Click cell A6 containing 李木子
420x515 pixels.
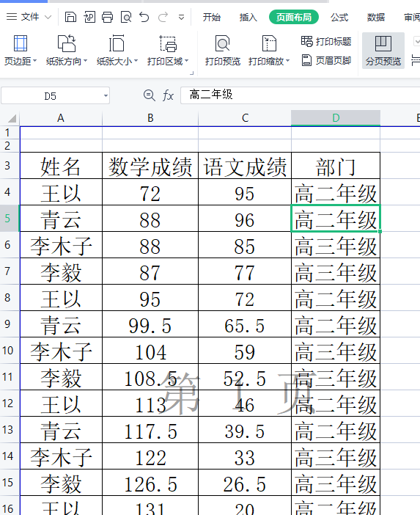tap(61, 245)
